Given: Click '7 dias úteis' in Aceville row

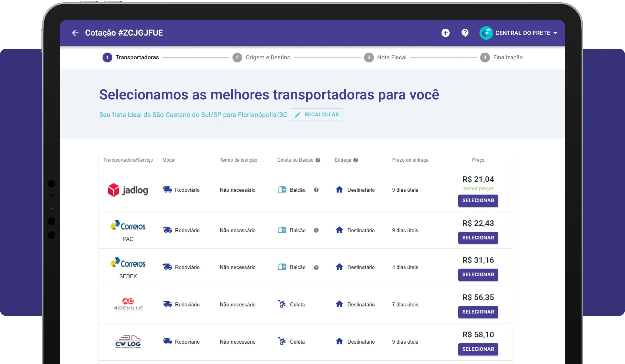Looking at the screenshot, I should coord(405,304).
